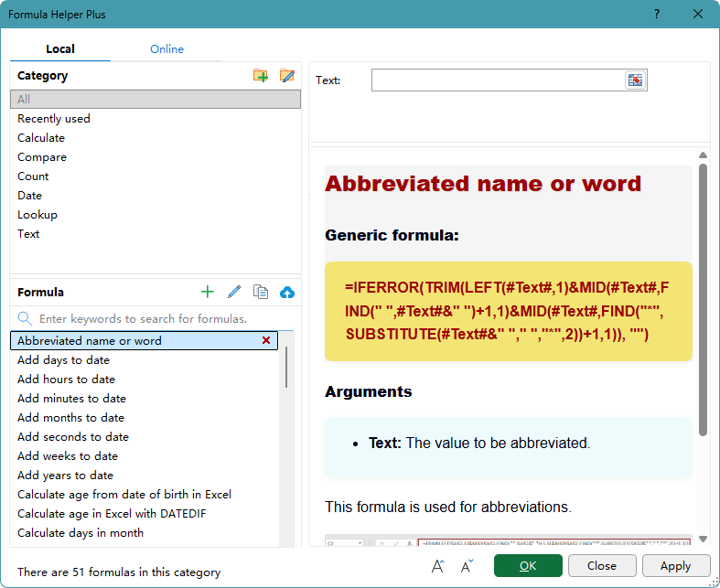Click the cloud upload formula icon
This screenshot has height=588, width=720.
point(287,293)
